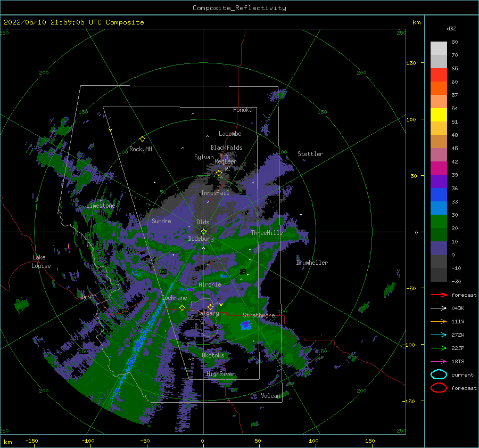
Task: Select the yellow 51-54 dBZ swatch
Action: pos(439,115)
